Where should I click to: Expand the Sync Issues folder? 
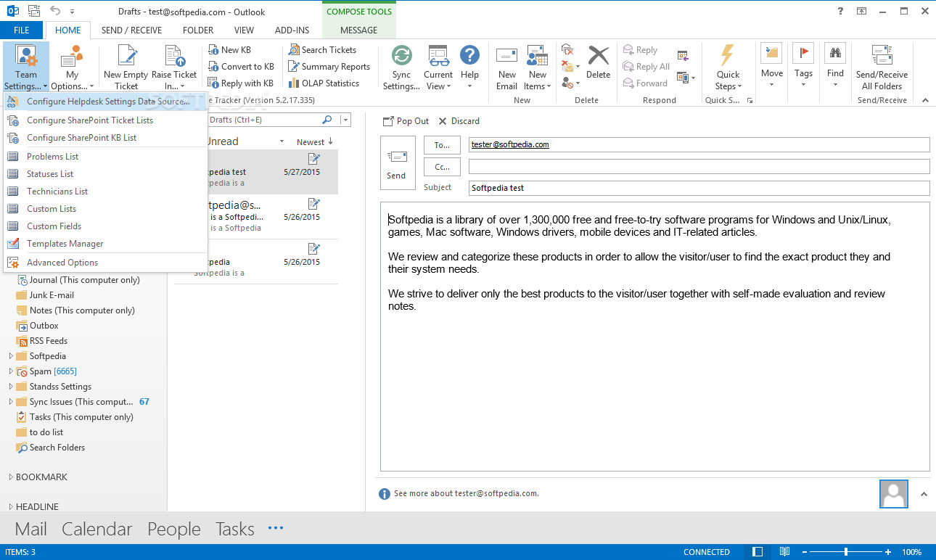click(11, 402)
